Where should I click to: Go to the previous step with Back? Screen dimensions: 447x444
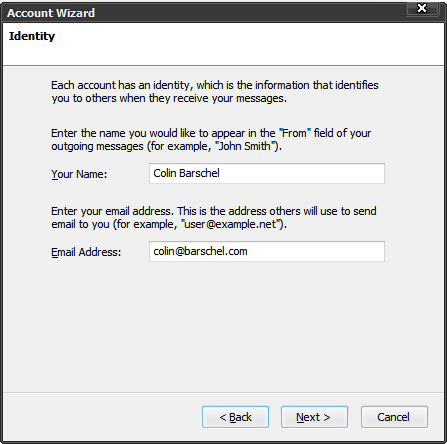(235, 417)
